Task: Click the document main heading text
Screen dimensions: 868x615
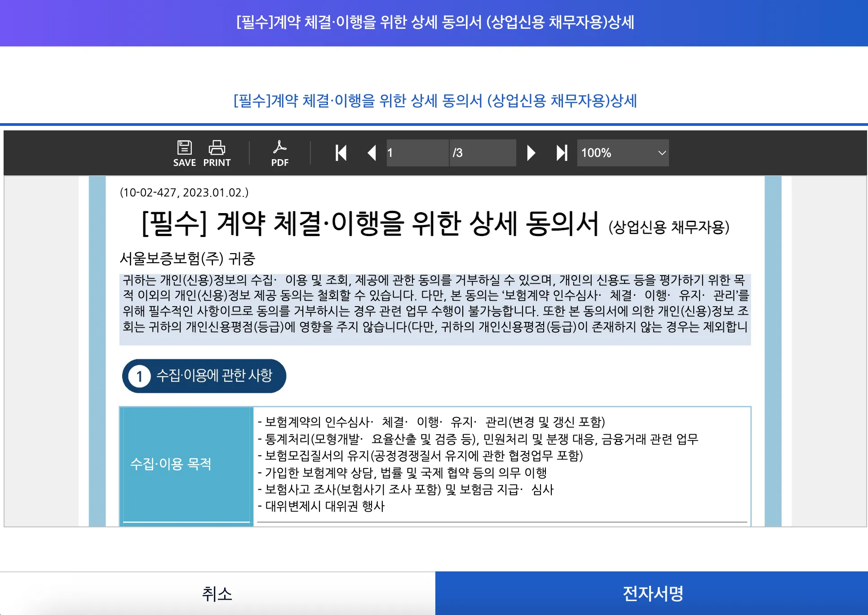Action: tap(371, 224)
